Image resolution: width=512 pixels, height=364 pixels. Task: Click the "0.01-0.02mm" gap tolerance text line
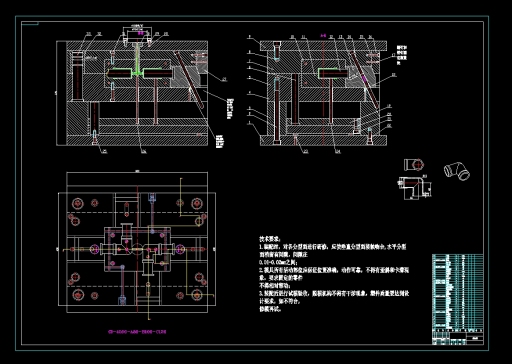tap(278, 262)
